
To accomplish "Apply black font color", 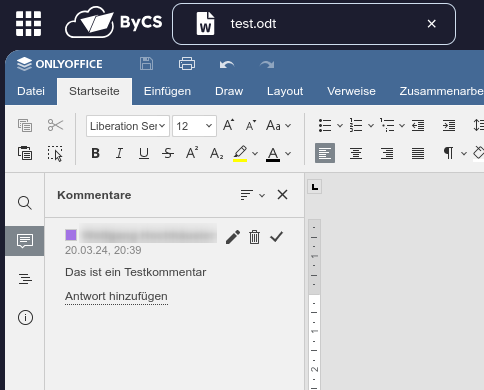I will [x=273, y=154].
